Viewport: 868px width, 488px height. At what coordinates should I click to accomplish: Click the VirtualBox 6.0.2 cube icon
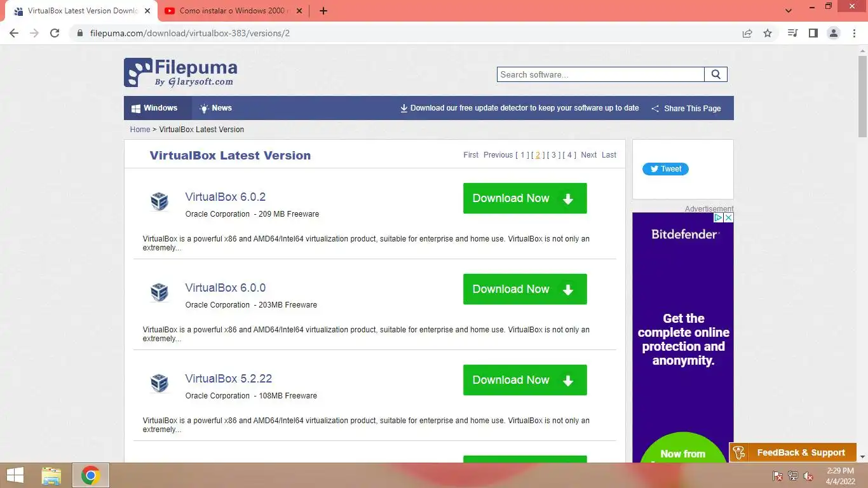[x=159, y=201]
